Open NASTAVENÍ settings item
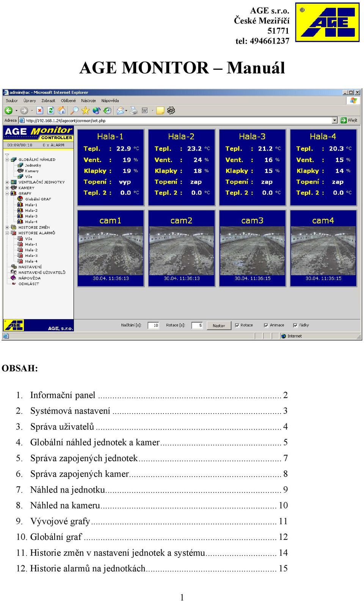Image resolution: width=364 pixels, height=601 pixels. pos(27,267)
